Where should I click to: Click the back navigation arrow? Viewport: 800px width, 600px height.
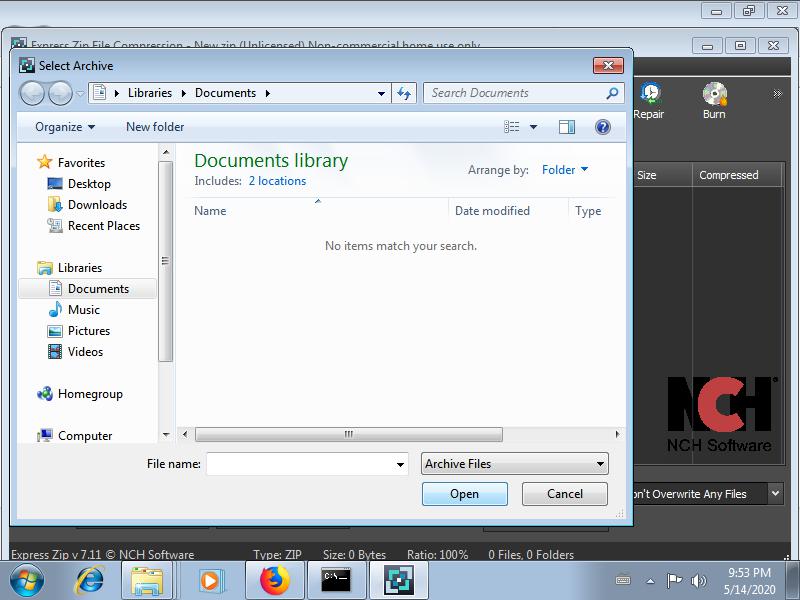click(x=32, y=93)
